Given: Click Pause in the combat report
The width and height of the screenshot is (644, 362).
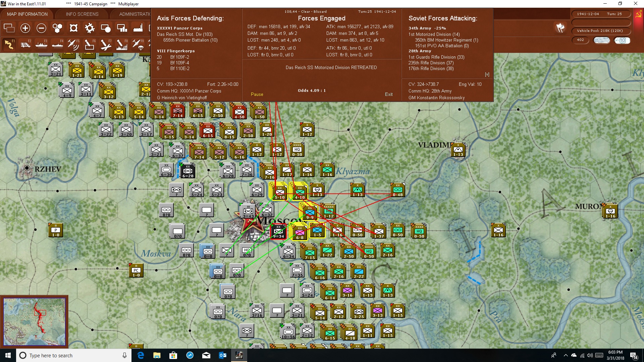Looking at the screenshot, I should pyautogui.click(x=257, y=95).
